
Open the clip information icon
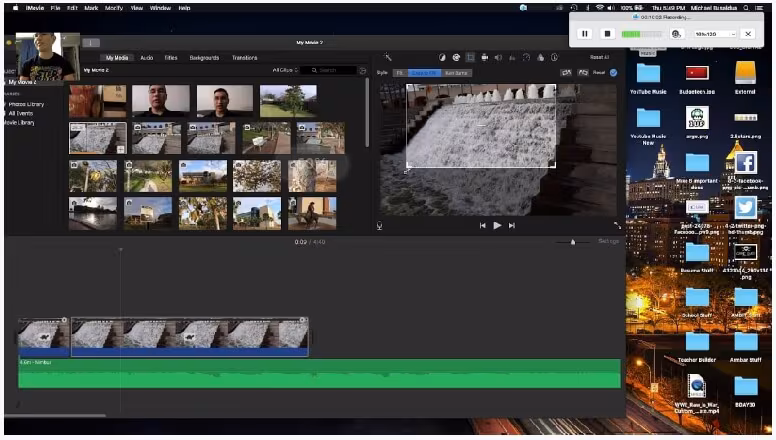point(554,57)
